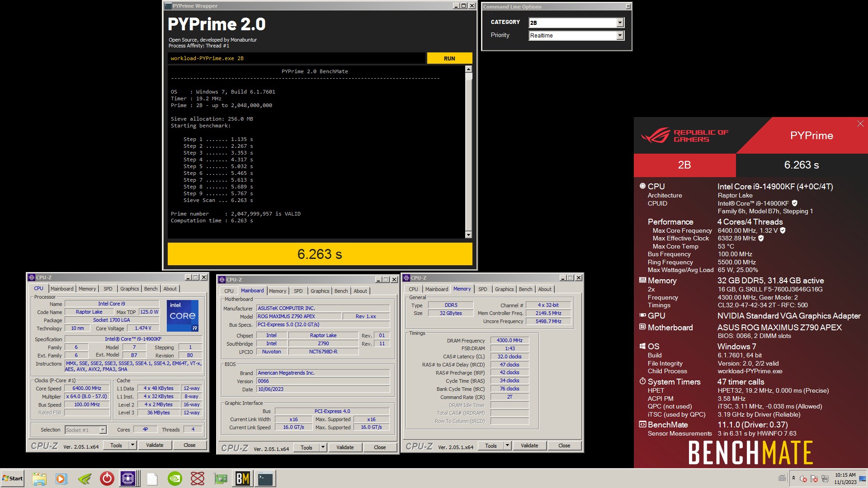Screen dimensions: 868x488
Task: Click the red 2B category tile in BenchMate
Action: [684, 165]
